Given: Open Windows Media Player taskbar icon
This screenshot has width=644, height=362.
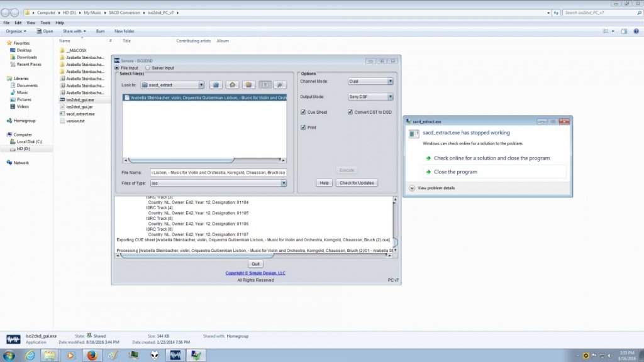Looking at the screenshot, I should point(70,355).
